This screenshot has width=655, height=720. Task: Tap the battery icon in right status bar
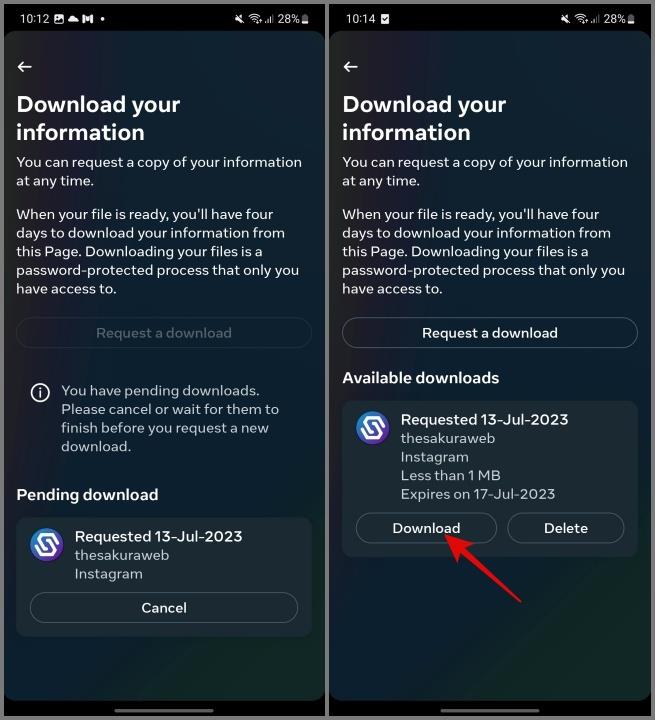point(631,19)
